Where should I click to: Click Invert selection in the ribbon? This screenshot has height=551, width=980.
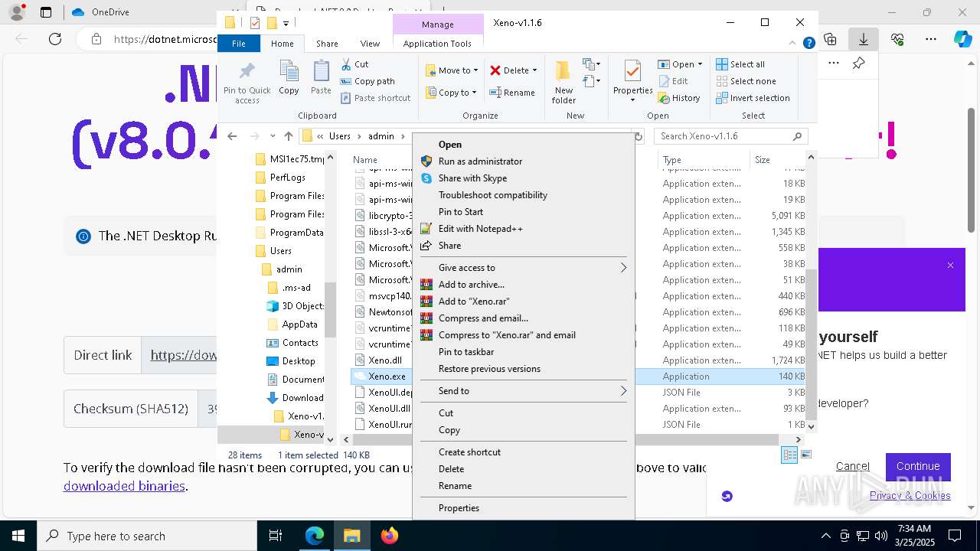(753, 98)
